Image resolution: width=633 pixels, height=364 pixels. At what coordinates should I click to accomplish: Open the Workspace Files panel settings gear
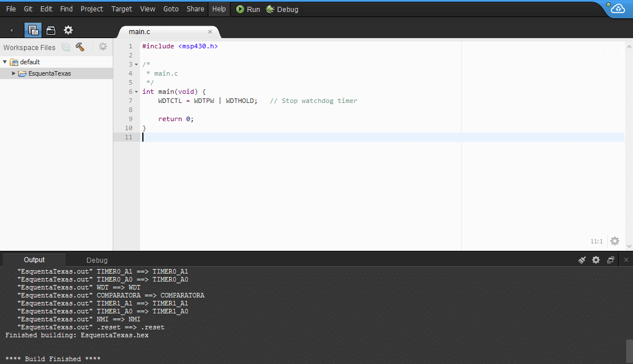[x=103, y=47]
